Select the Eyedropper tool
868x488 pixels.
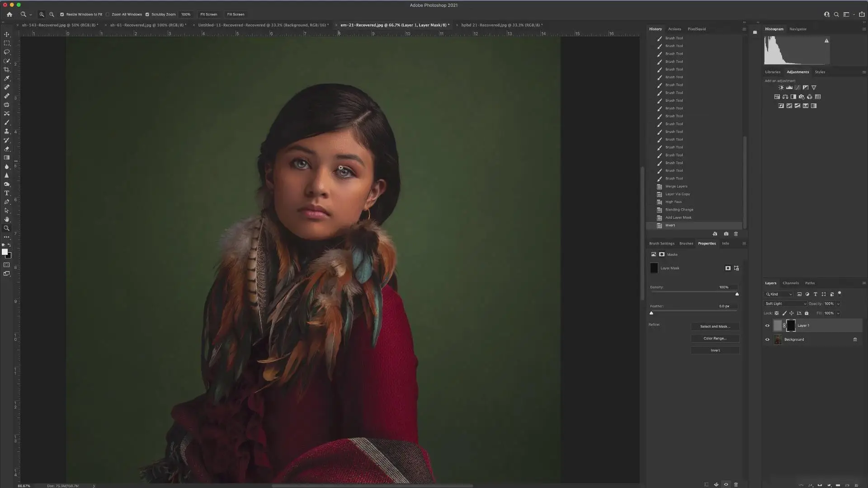point(7,78)
